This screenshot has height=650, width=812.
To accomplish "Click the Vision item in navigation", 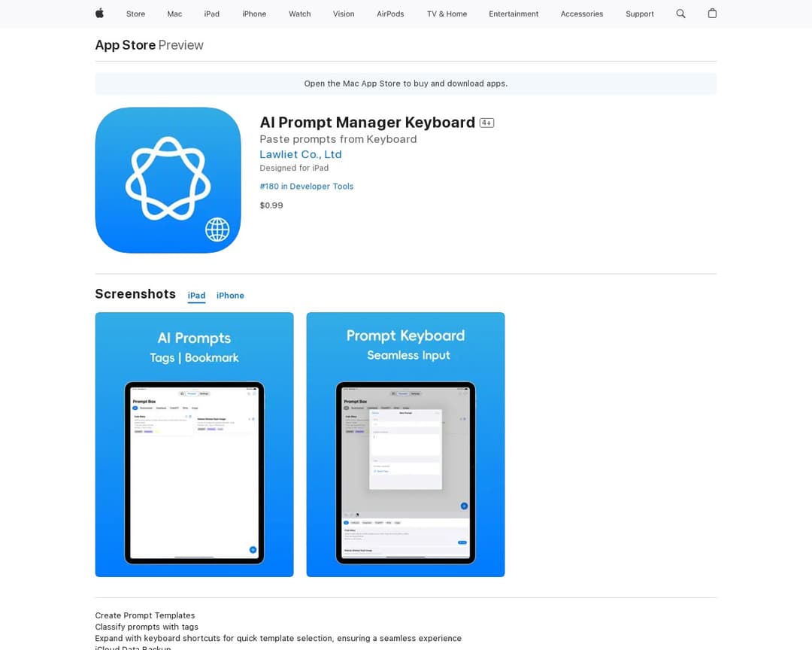I will [343, 14].
